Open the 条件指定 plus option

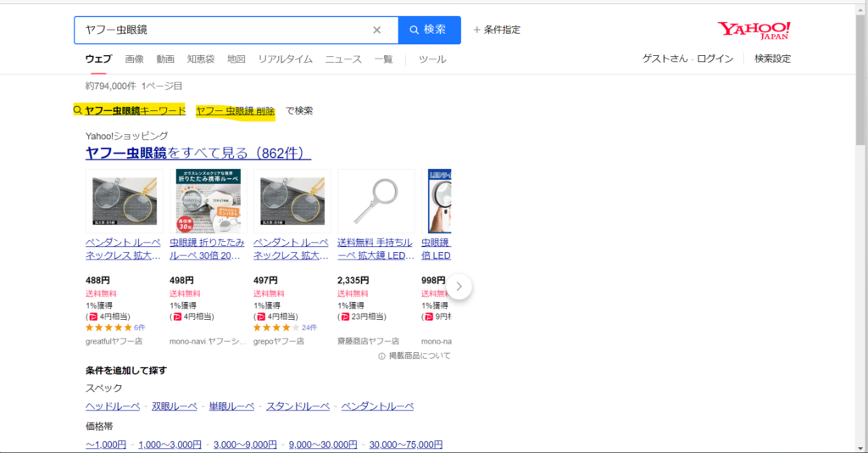click(x=497, y=30)
